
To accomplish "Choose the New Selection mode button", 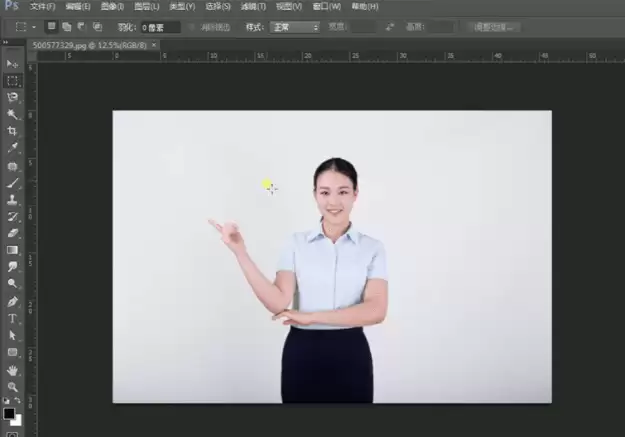I will [x=51, y=26].
